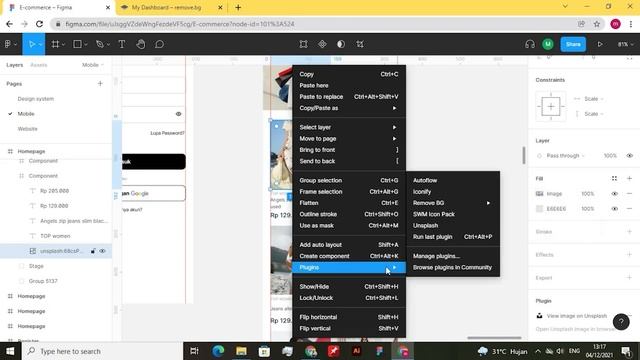
Task: Reload the browser page
Action: click(x=39, y=24)
